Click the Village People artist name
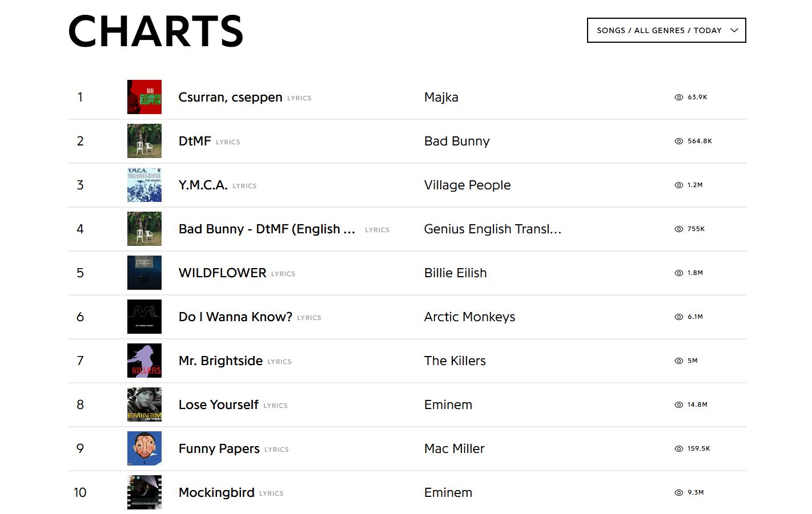This screenshot has width=812, height=514. [x=467, y=185]
